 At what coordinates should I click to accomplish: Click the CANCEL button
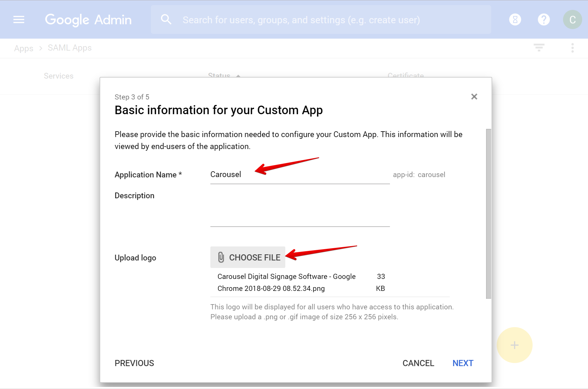(x=418, y=363)
